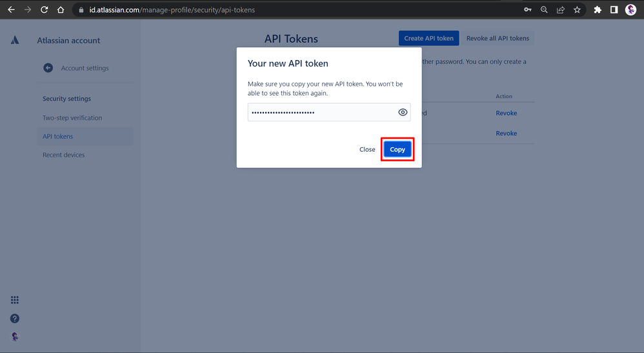Open the zoom magnifier control

click(544, 10)
